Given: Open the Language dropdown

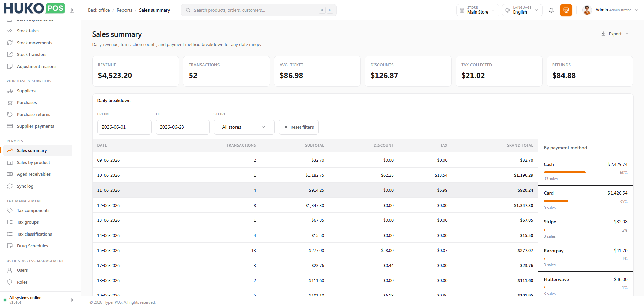Looking at the screenshot, I should click(x=522, y=10).
